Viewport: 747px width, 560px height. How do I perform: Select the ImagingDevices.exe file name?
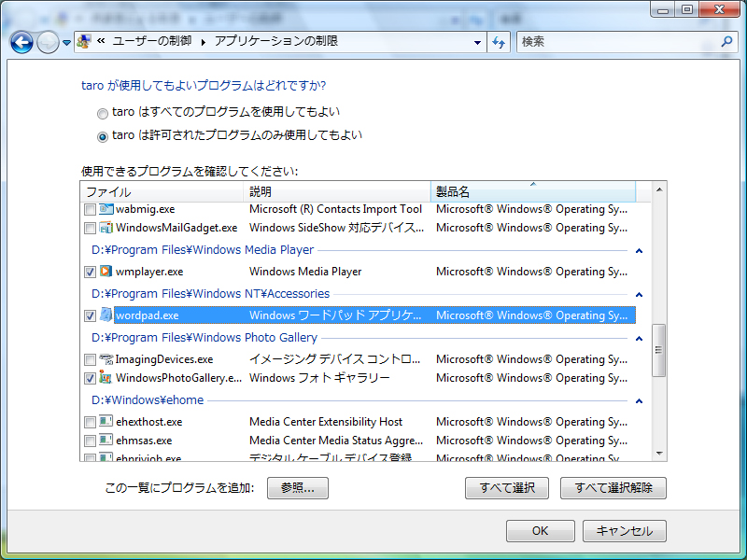[164, 359]
